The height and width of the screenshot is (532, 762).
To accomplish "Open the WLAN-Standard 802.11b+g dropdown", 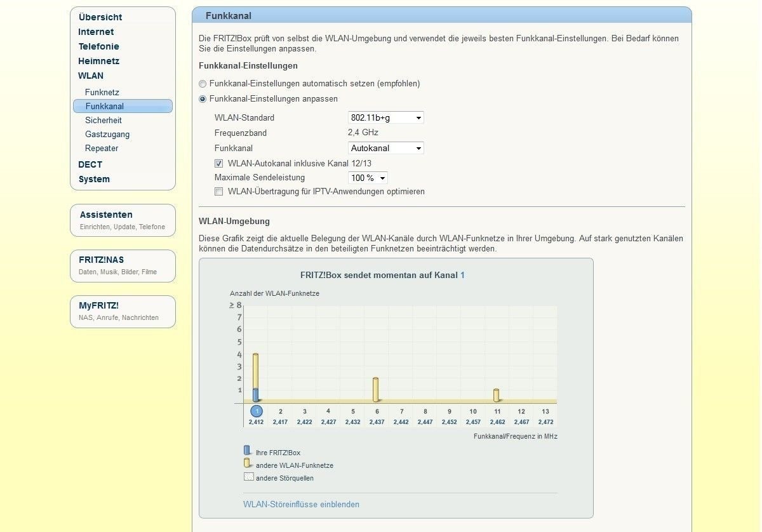I will (386, 117).
